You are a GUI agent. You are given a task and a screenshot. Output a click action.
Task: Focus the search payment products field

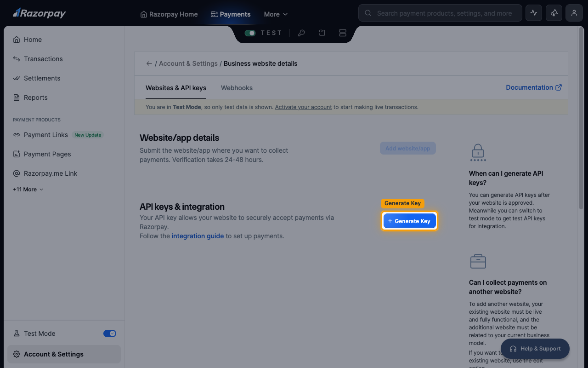[440, 13]
